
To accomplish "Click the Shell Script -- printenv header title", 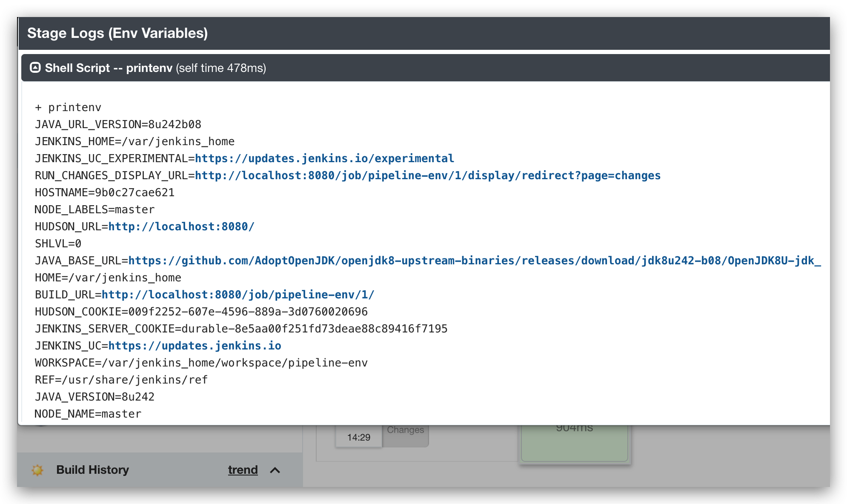I will [x=109, y=68].
